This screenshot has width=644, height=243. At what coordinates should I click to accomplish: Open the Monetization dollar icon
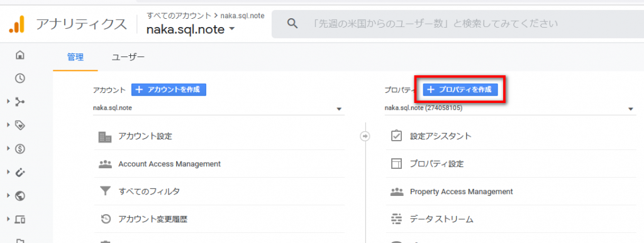pyautogui.click(x=19, y=149)
